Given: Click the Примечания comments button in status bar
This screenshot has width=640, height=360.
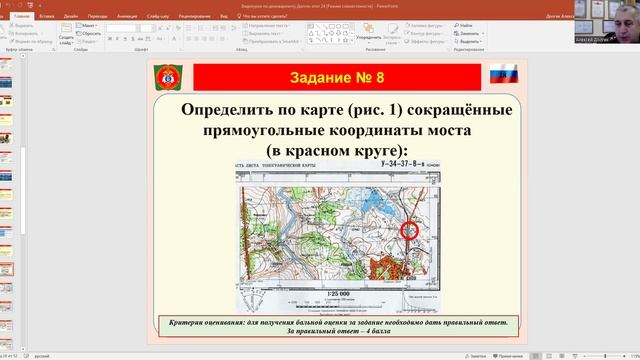Looking at the screenshot, I should coord(508,356).
